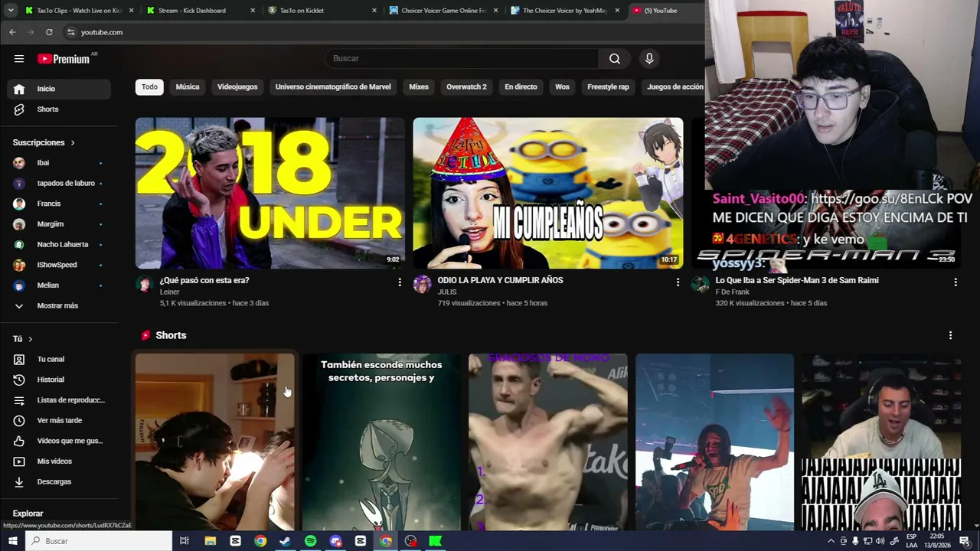The height and width of the screenshot is (551, 980).
Task: Play the 2018 UNDER video thumbnail
Action: point(270,193)
